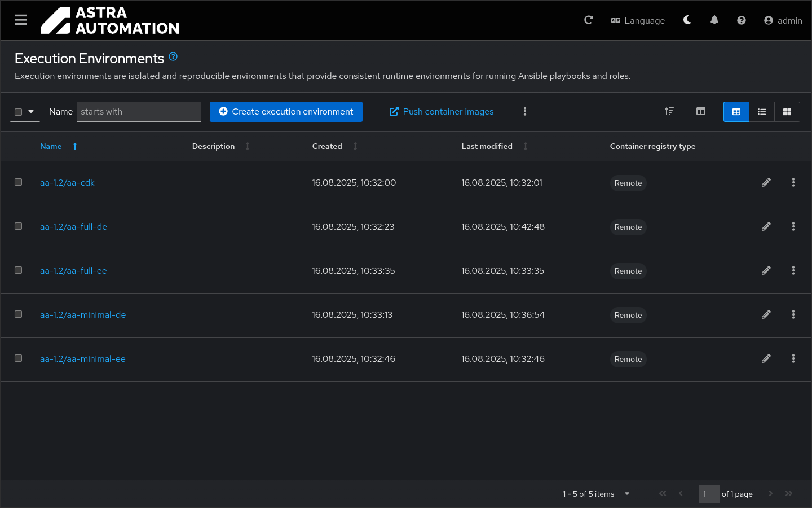Viewport: 812px width, 508px height.
Task: Select checkbox for aa-1.2/aa-full-de row
Action: click(19, 226)
